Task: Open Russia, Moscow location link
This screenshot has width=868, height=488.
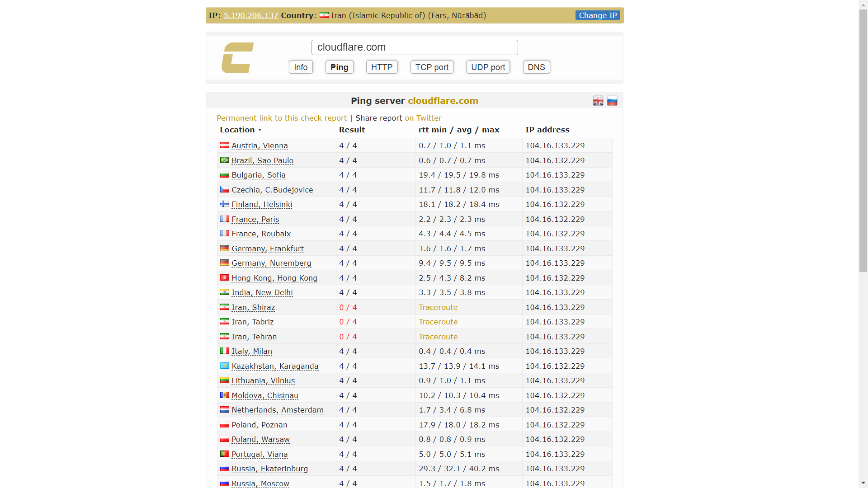Action: click(x=260, y=483)
